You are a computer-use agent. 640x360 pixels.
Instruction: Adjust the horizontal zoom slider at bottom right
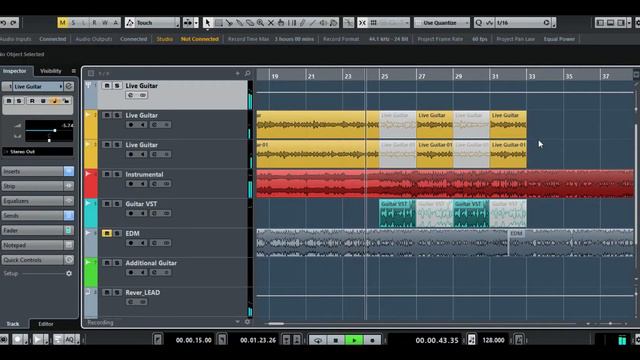click(610, 323)
